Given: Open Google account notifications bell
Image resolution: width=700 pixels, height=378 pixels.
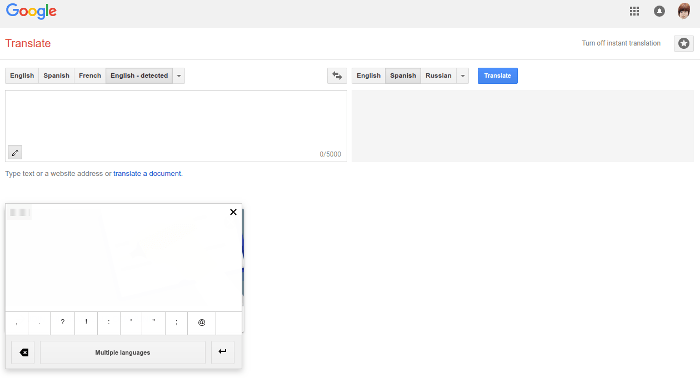Looking at the screenshot, I should [659, 11].
